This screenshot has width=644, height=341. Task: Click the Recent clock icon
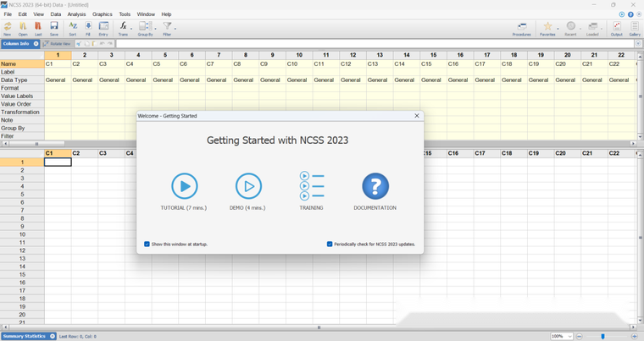[570, 27]
